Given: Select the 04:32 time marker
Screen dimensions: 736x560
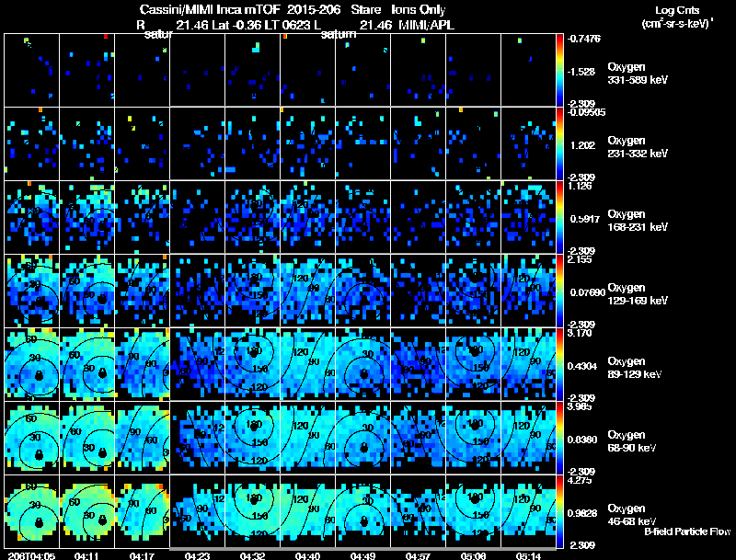Looking at the screenshot, I should pos(252,555).
